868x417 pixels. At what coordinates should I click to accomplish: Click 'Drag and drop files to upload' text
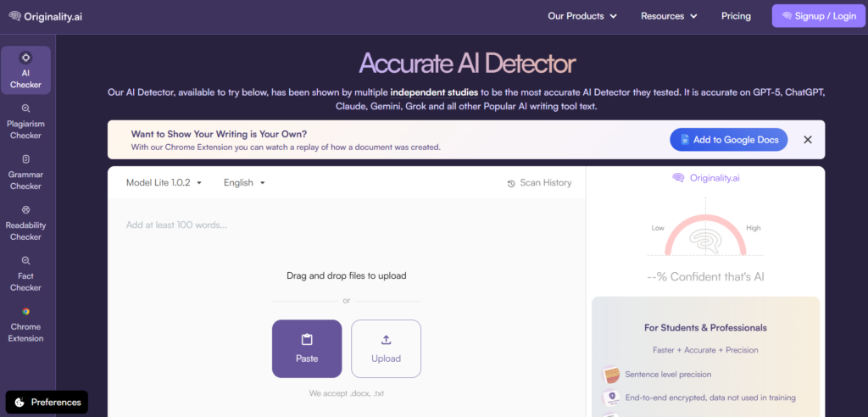tap(347, 275)
